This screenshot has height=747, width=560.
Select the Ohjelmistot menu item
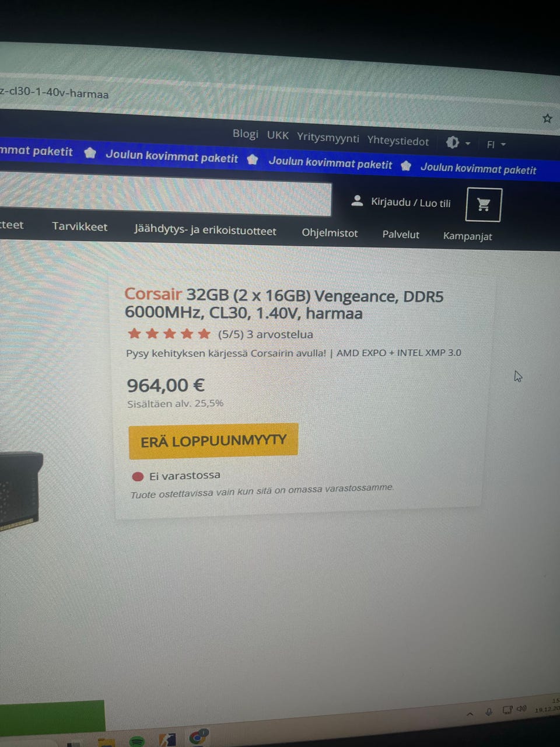(x=330, y=233)
